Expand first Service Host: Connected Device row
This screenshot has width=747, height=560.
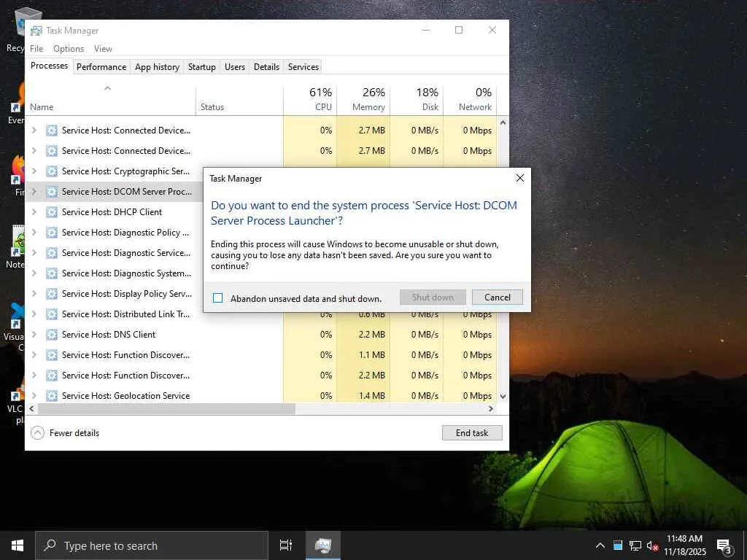coord(34,130)
